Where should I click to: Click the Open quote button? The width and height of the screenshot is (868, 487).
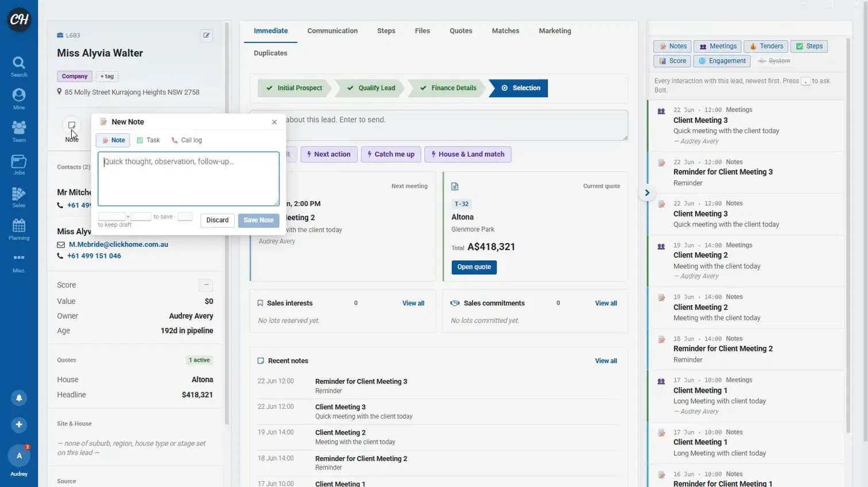pos(474,267)
